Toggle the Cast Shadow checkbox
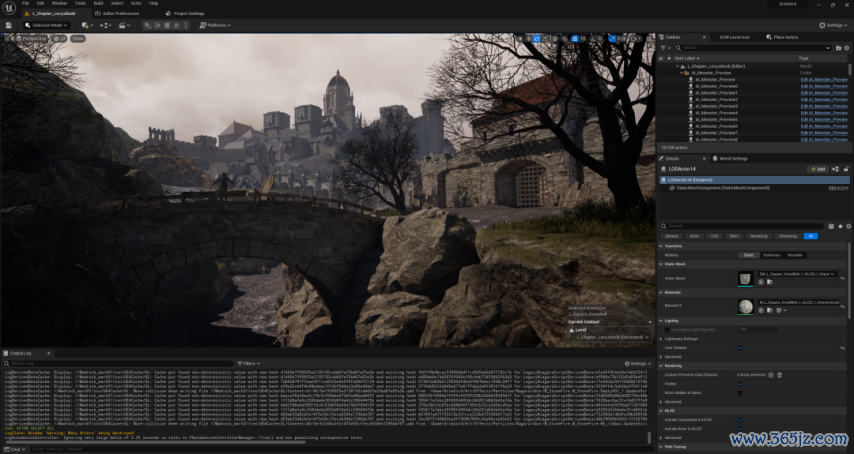Viewport: 854px width, 454px height. pyautogui.click(x=740, y=347)
